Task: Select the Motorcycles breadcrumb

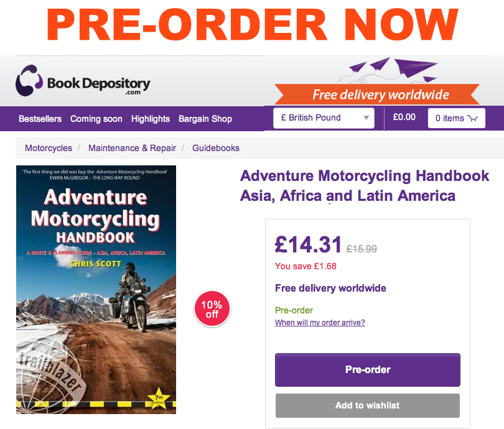Action: [x=49, y=148]
